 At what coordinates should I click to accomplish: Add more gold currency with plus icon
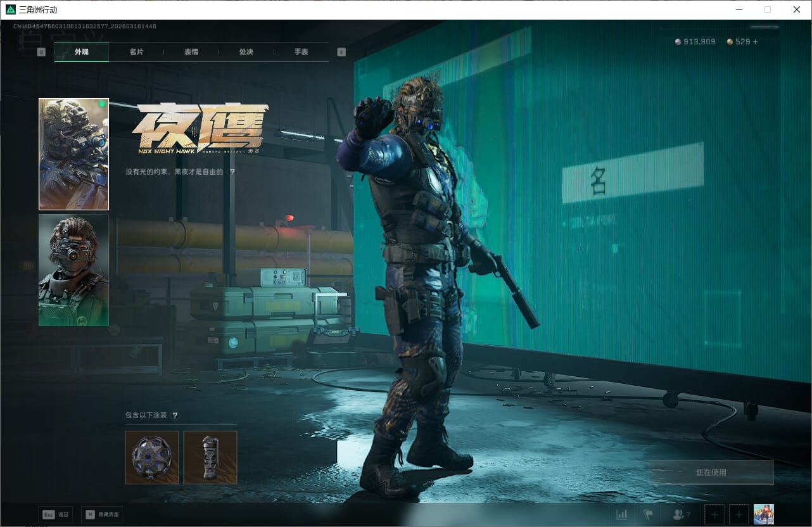pyautogui.click(x=755, y=42)
